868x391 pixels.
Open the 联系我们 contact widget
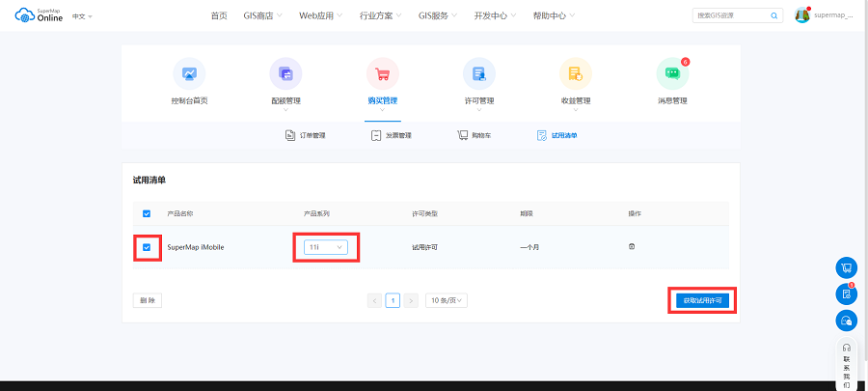(846, 365)
